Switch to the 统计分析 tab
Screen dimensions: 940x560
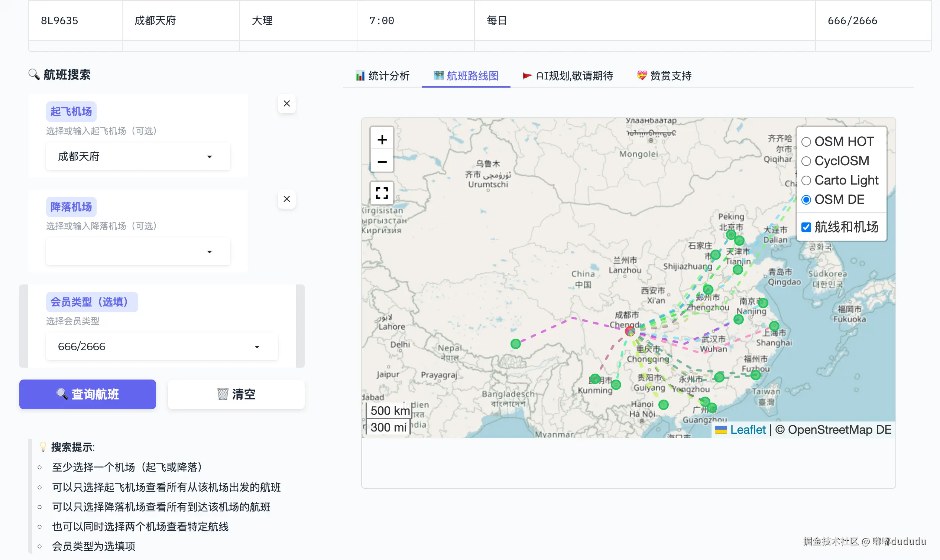click(382, 76)
